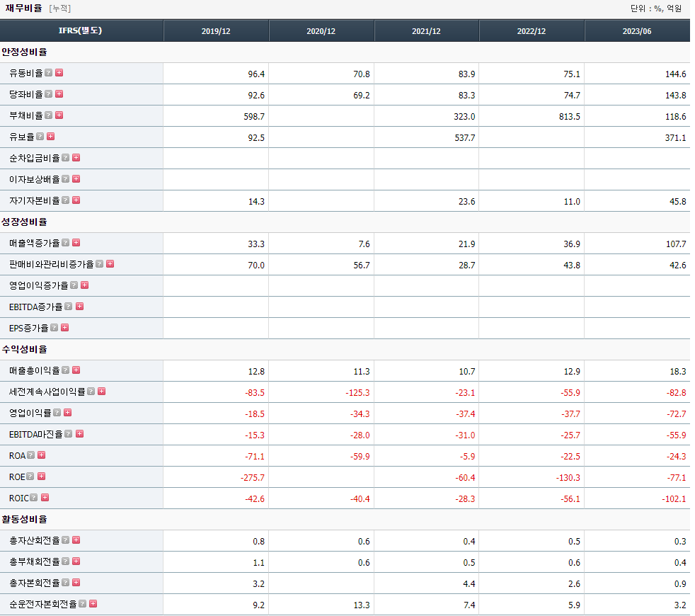
Task: Click plus icon next to 총자본회전율
Action: coord(76,583)
